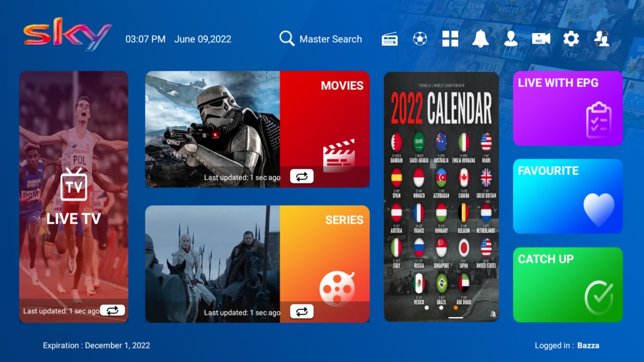Click the film reel icon on Series tile
Image resolution: width=644 pixels, height=362 pixels.
coord(337,289)
